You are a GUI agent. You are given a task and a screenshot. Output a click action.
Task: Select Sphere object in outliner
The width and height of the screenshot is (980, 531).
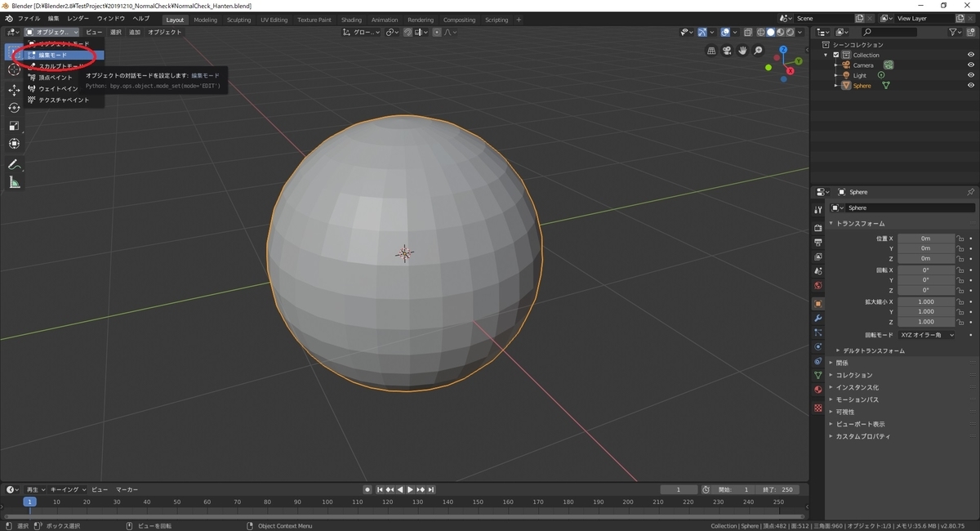pos(862,86)
